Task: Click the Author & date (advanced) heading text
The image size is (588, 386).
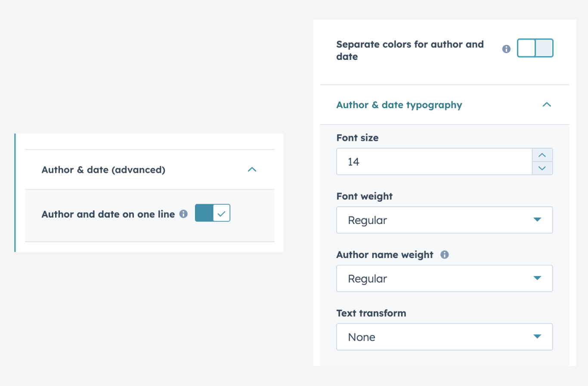Action: click(103, 170)
